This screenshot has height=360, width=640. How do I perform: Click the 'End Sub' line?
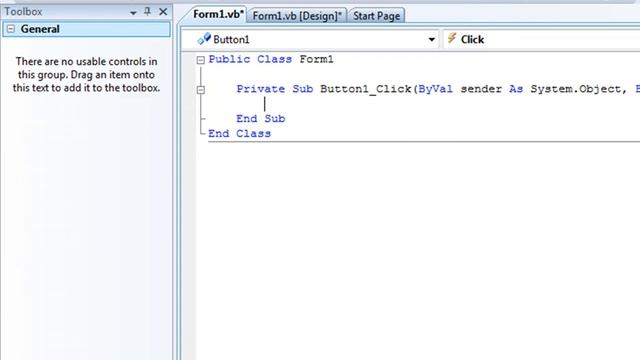pos(260,119)
